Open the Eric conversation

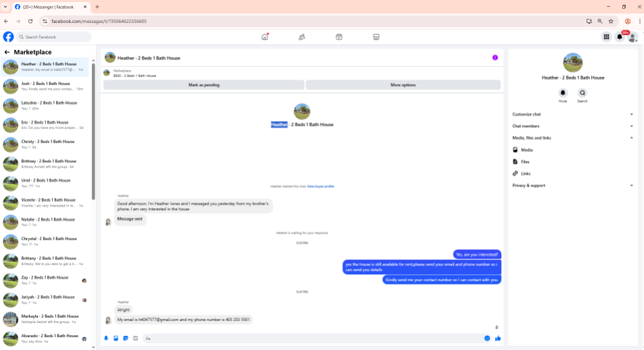coord(45,125)
